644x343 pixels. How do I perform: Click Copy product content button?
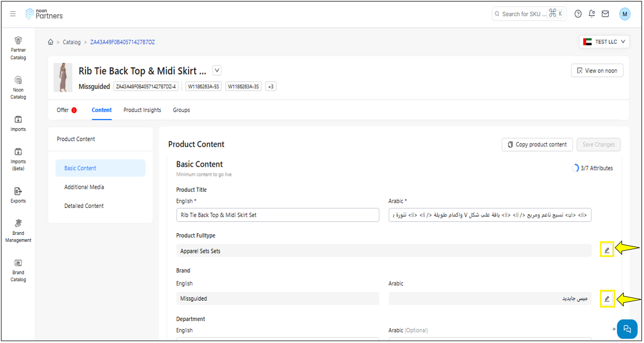(537, 145)
